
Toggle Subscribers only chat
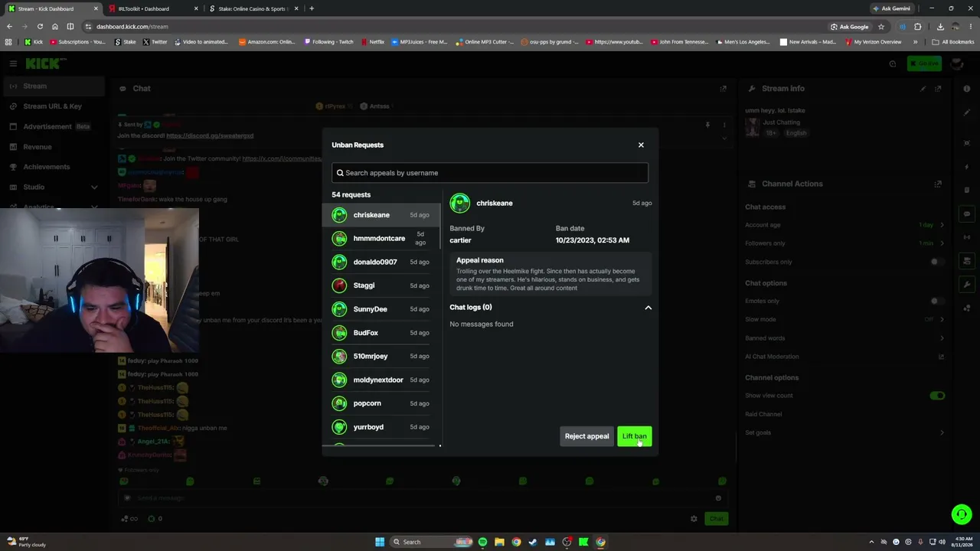(x=937, y=262)
